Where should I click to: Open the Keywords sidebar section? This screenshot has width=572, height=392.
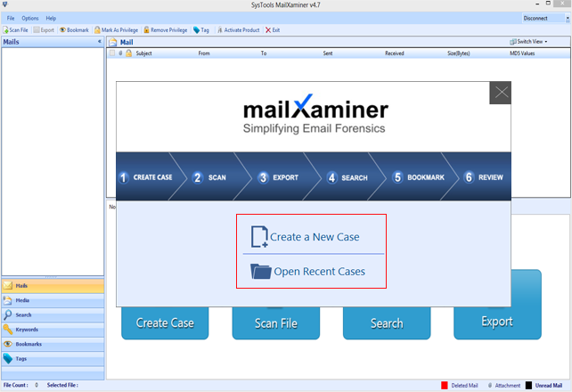(53, 330)
